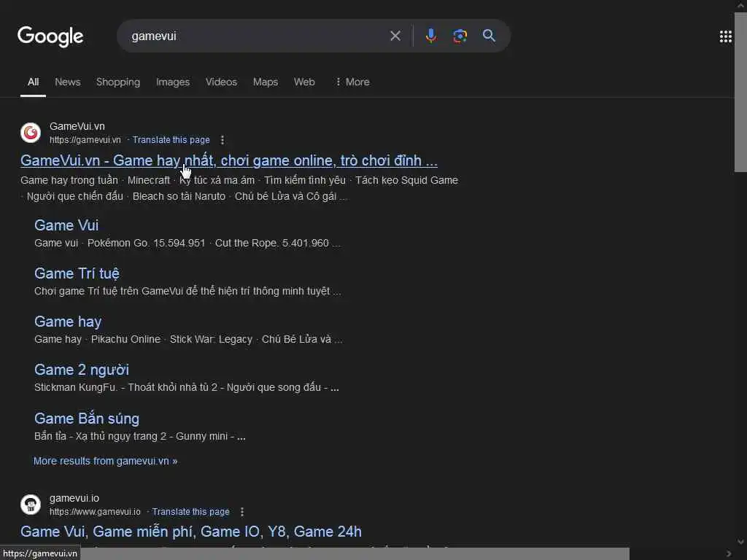The image size is (747, 560).
Task: Open the Game Bắn súng sitelink
Action: tap(87, 419)
